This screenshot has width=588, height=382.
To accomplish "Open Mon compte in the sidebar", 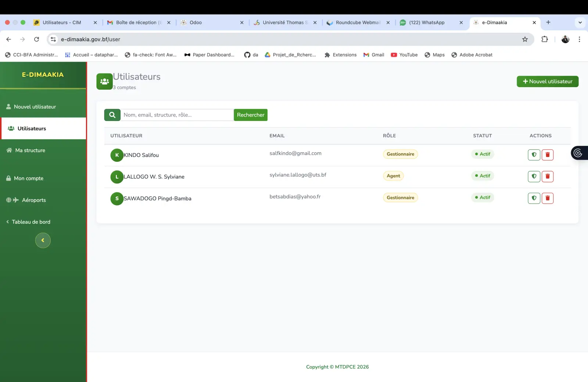I will tap(43, 178).
